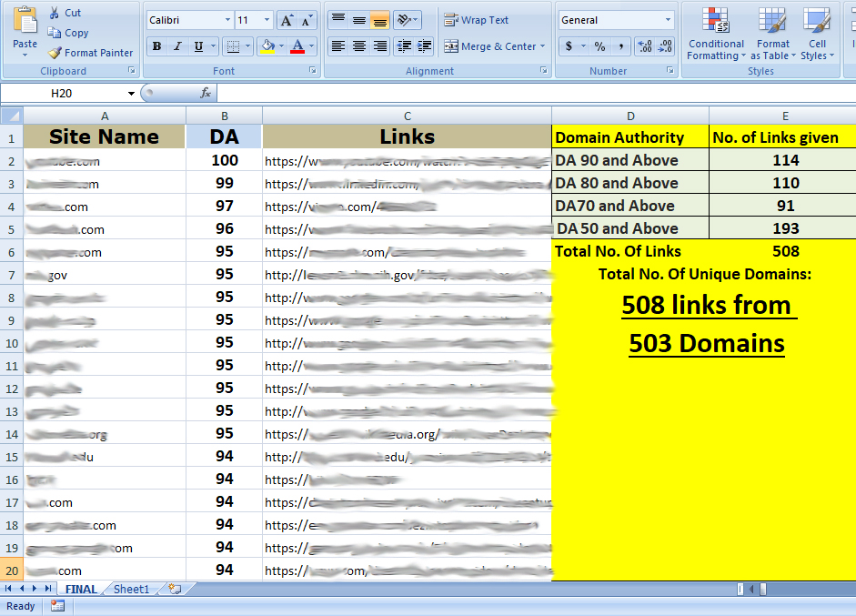The height and width of the screenshot is (616, 856).
Task: Toggle Wrap Text on
Action: (x=476, y=20)
